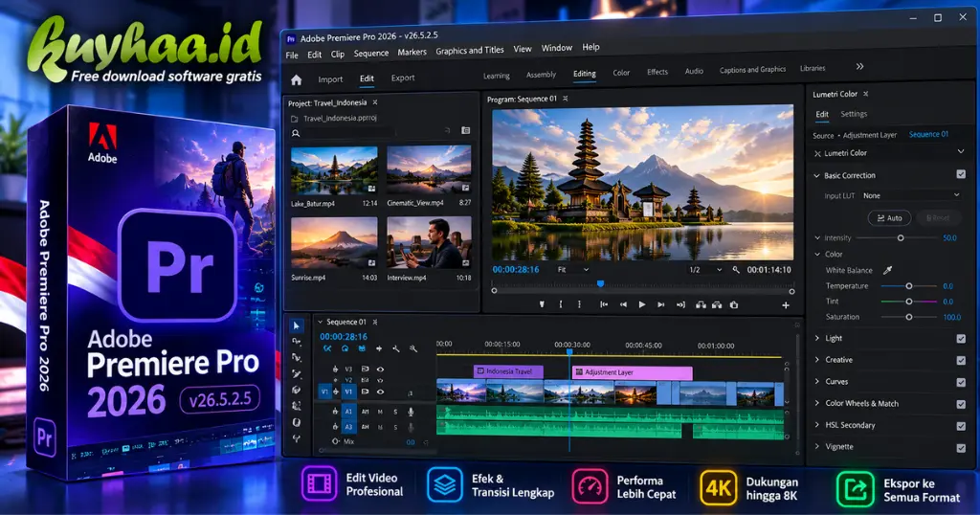
Task: Step back one frame
Action: pos(622,304)
